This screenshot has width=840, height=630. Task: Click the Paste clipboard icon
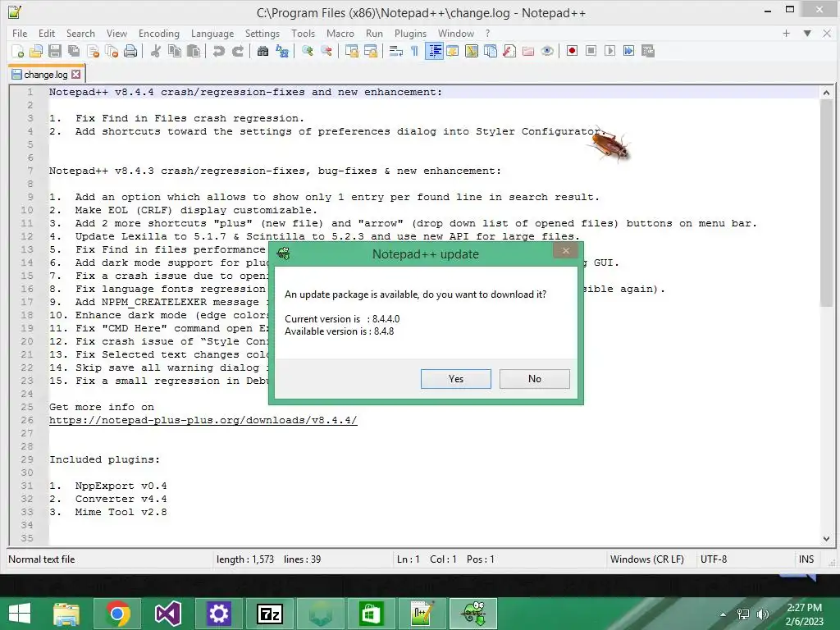194,52
